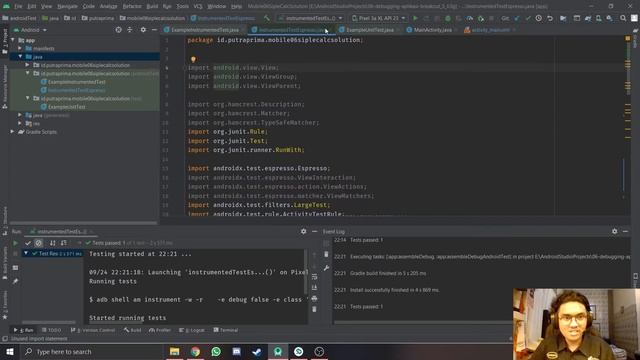Click Windows search box Type here to search

(92, 351)
